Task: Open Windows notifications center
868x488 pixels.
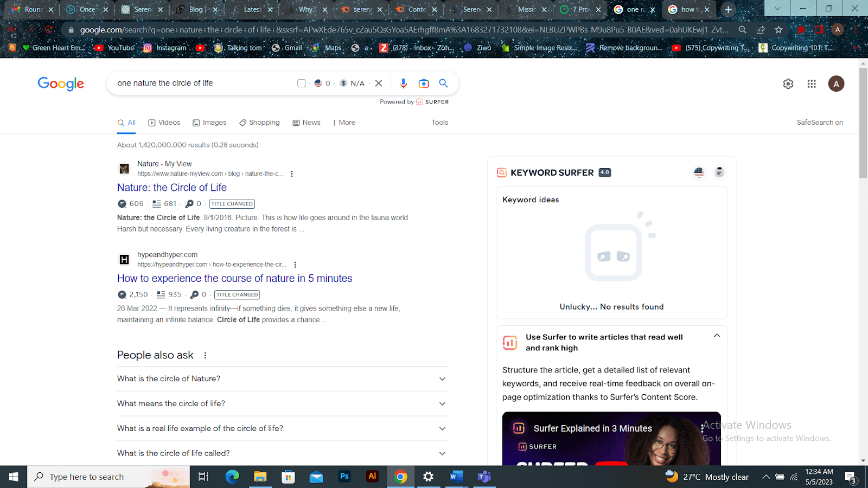Action: click(851, 477)
